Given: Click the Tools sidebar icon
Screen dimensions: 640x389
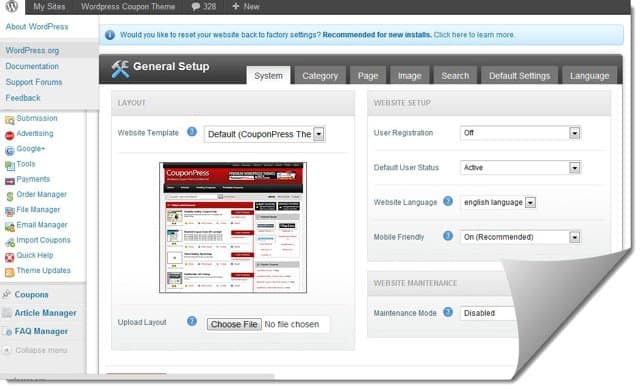Looking at the screenshot, I should point(9,166).
